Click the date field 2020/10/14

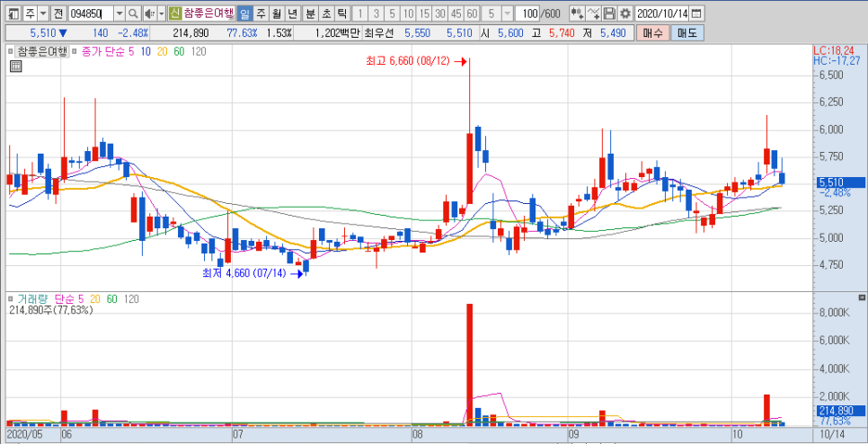(662, 13)
